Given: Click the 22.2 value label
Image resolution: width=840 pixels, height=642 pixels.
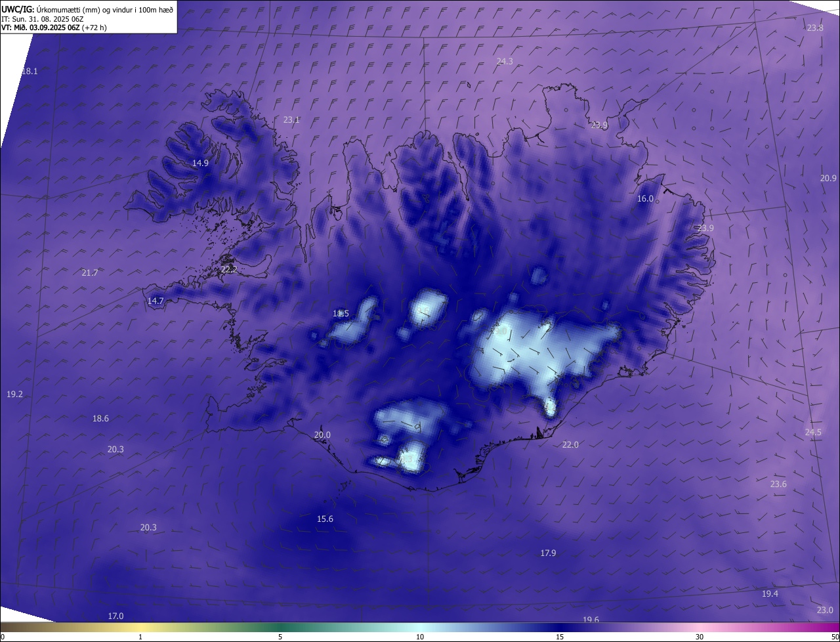Looking at the screenshot, I should pyautogui.click(x=229, y=269).
